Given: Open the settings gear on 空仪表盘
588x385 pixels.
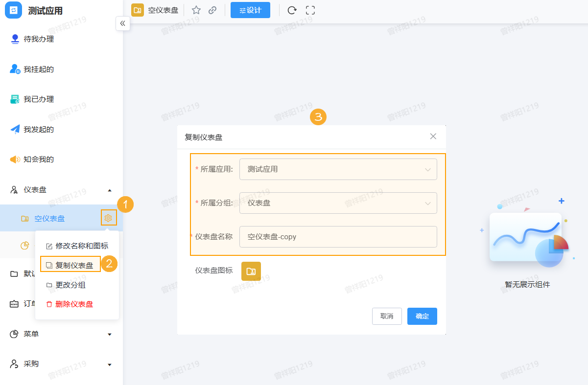Looking at the screenshot, I should coord(108,218).
